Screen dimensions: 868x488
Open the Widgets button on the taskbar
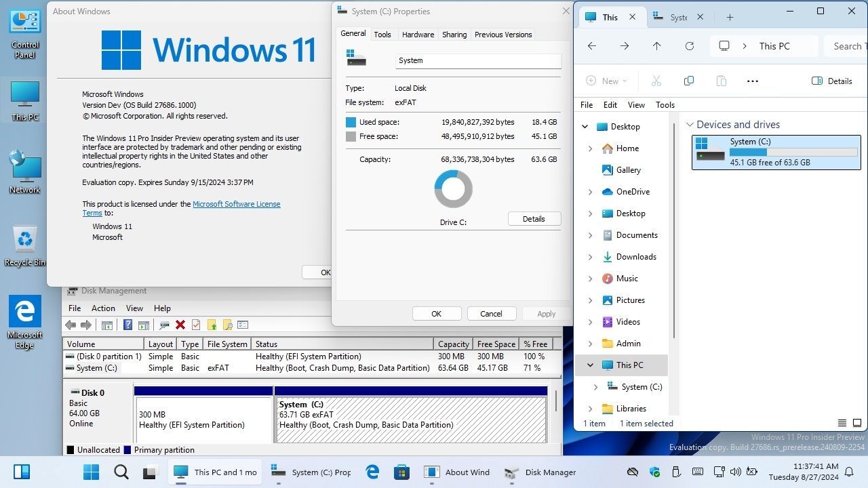click(x=21, y=472)
